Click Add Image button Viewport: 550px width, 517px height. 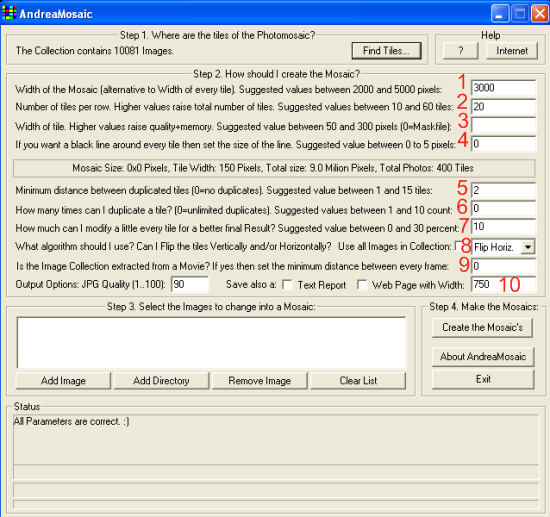tap(63, 381)
